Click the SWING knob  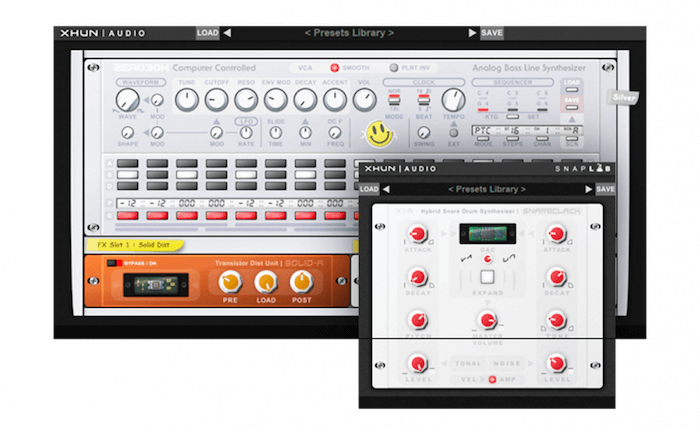point(424,133)
